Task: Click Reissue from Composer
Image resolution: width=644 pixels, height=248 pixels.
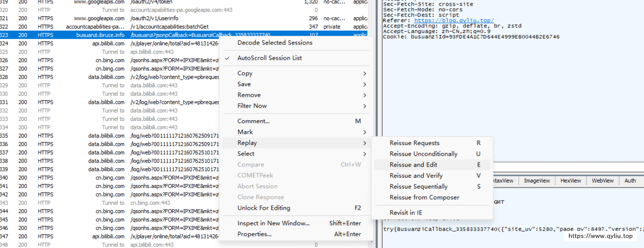Action: (424, 197)
